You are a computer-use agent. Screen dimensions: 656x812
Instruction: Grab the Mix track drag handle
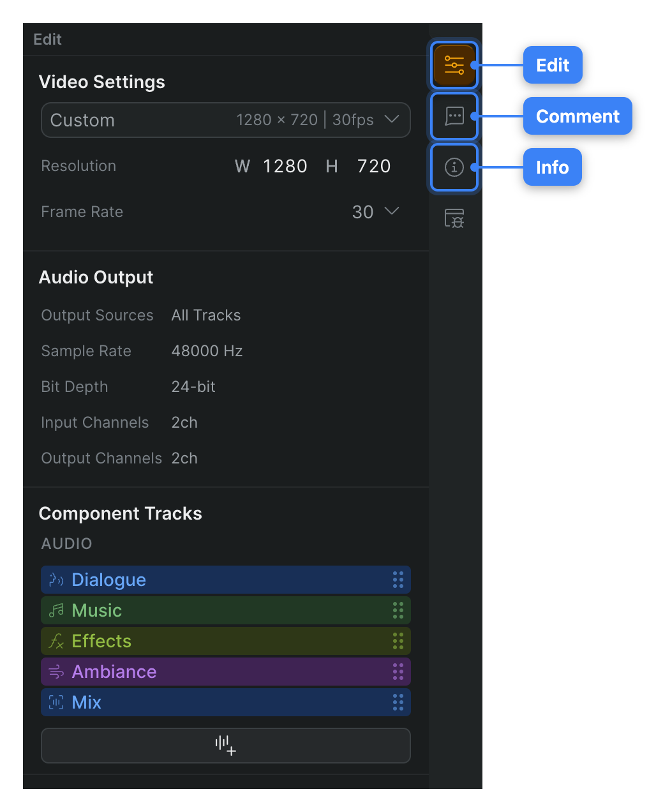(398, 702)
